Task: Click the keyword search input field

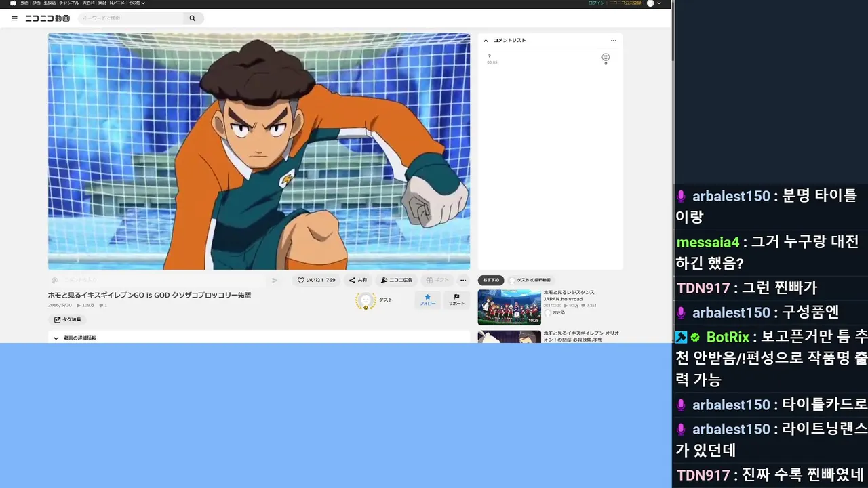Action: click(131, 18)
